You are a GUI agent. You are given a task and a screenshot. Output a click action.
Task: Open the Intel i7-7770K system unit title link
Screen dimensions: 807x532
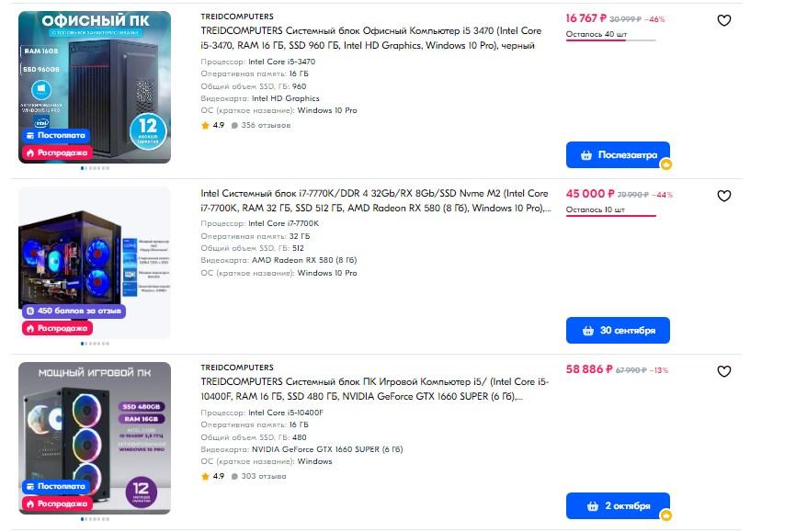(x=375, y=200)
